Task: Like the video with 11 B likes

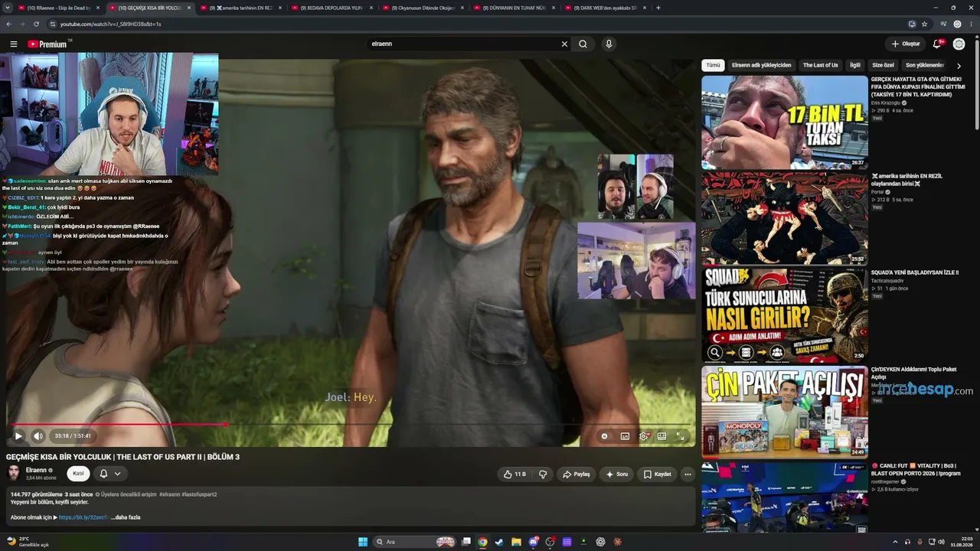Action: coord(515,474)
